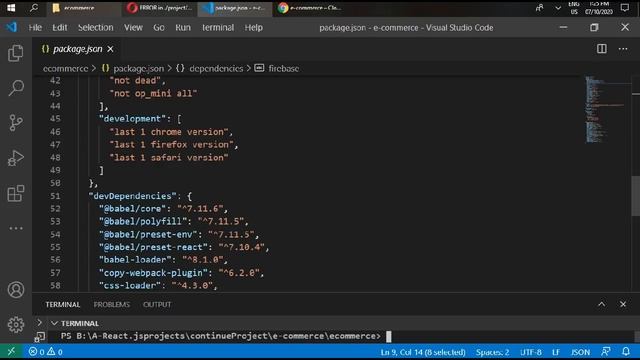Split the editor to the right
The image size is (640, 360).
(602, 49)
